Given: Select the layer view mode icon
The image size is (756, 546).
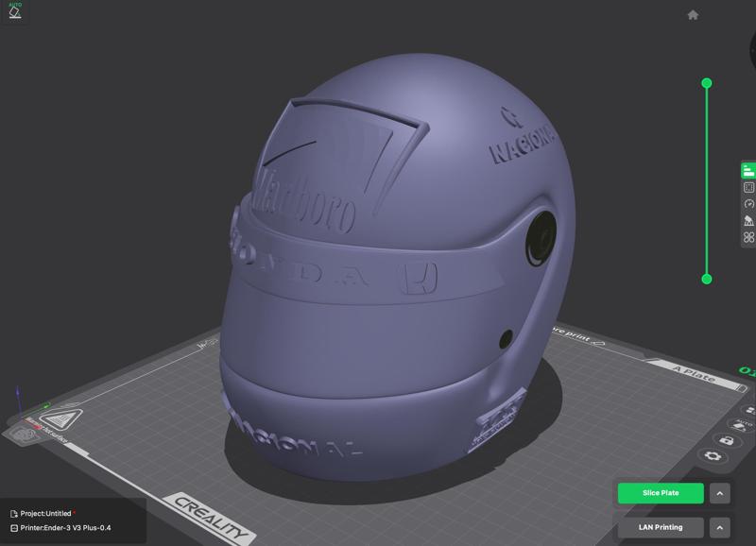Looking at the screenshot, I should coord(748,171).
